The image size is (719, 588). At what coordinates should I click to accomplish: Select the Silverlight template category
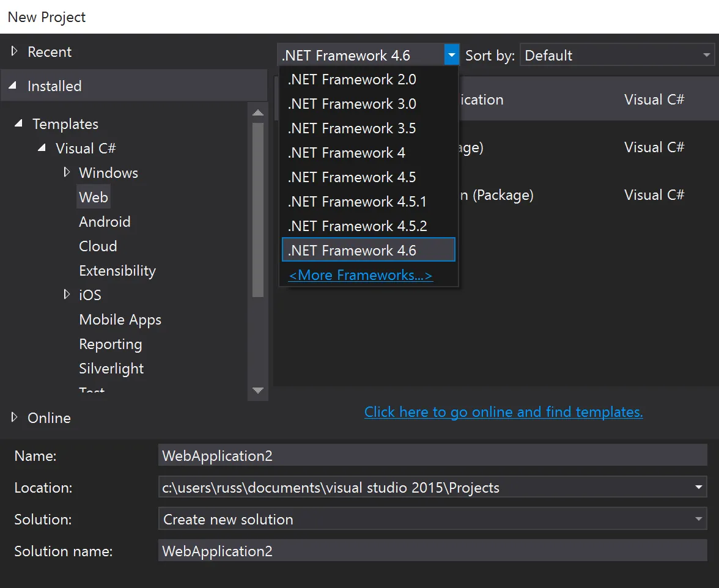click(x=111, y=369)
